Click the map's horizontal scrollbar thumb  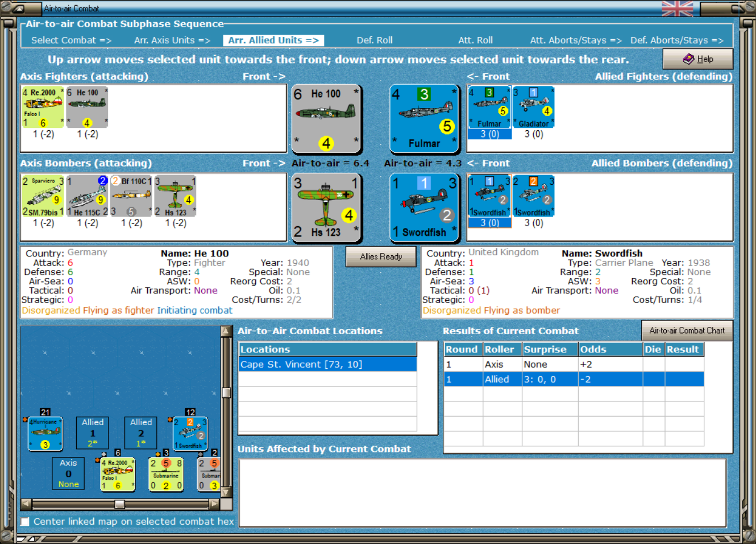click(x=119, y=504)
